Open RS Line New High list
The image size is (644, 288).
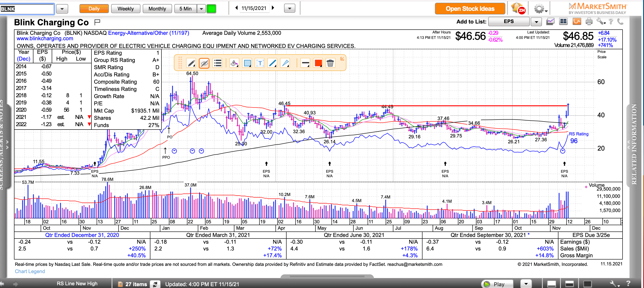tap(77, 283)
